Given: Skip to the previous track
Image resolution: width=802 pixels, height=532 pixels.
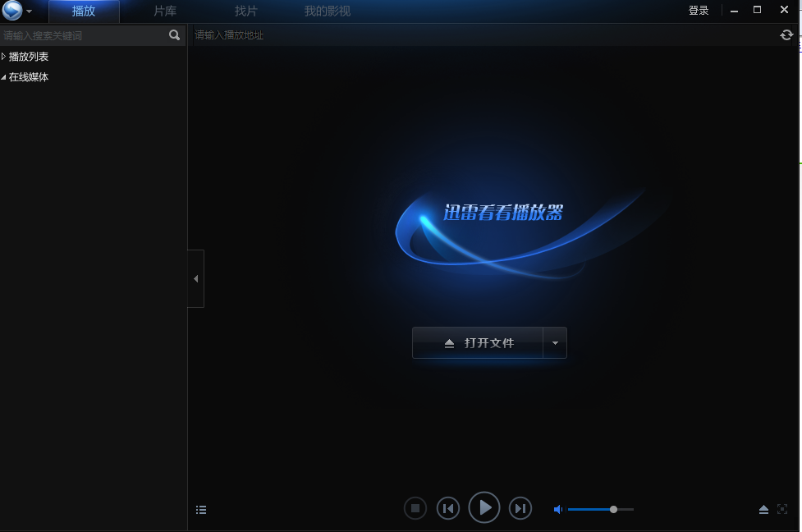Looking at the screenshot, I should point(447,509).
